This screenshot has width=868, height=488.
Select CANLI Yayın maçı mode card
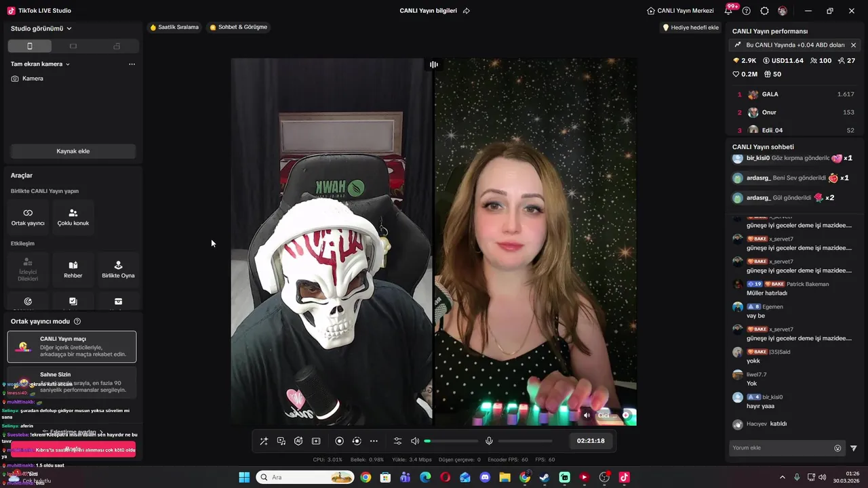click(x=72, y=346)
